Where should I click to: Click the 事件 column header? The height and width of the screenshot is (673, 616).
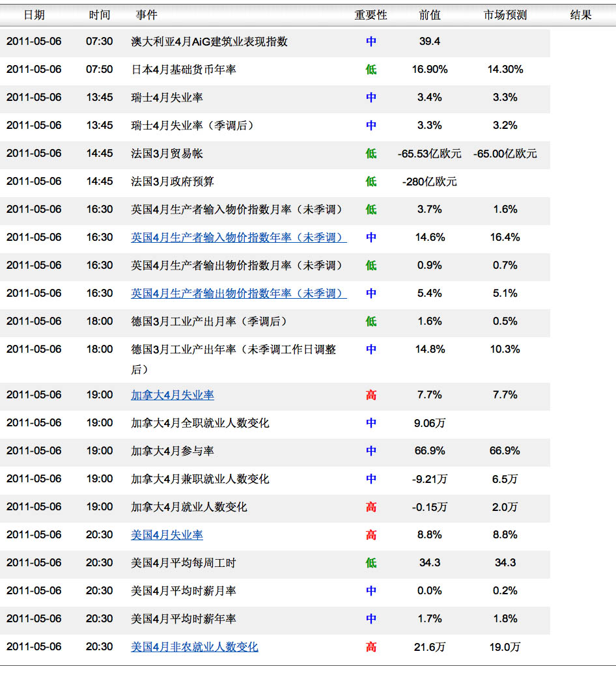[x=147, y=15]
